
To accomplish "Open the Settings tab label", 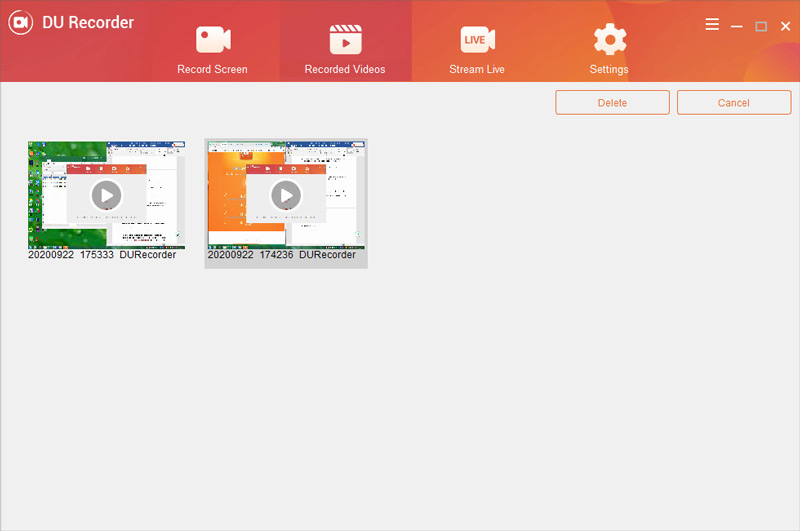I will 609,70.
